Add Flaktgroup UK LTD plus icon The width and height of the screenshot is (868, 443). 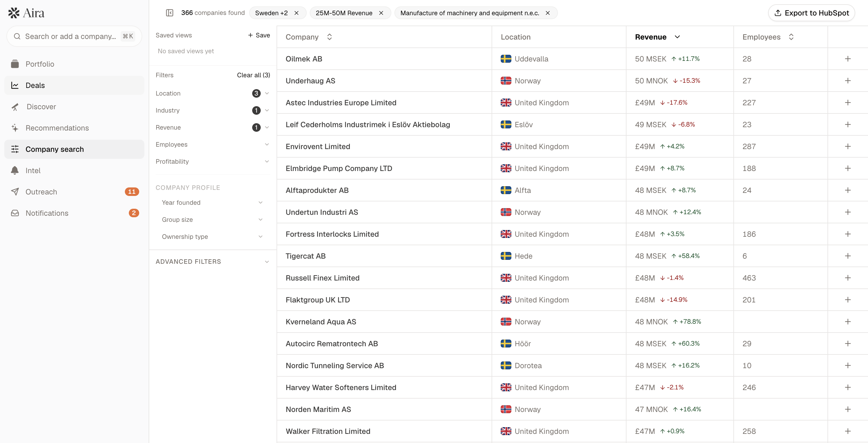point(848,300)
